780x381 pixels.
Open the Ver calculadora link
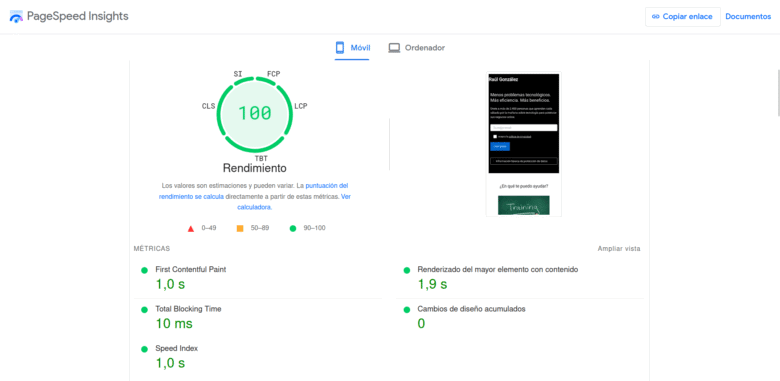point(294,202)
